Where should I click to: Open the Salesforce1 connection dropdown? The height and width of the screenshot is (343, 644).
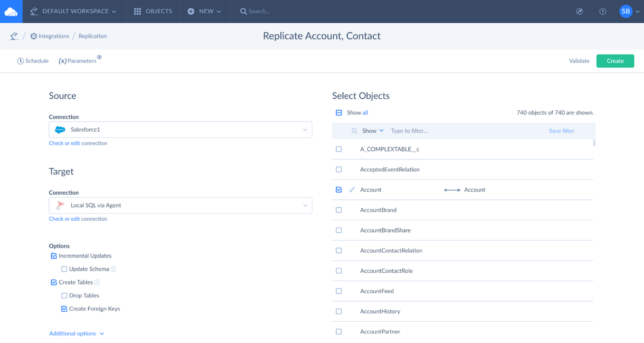tap(305, 129)
